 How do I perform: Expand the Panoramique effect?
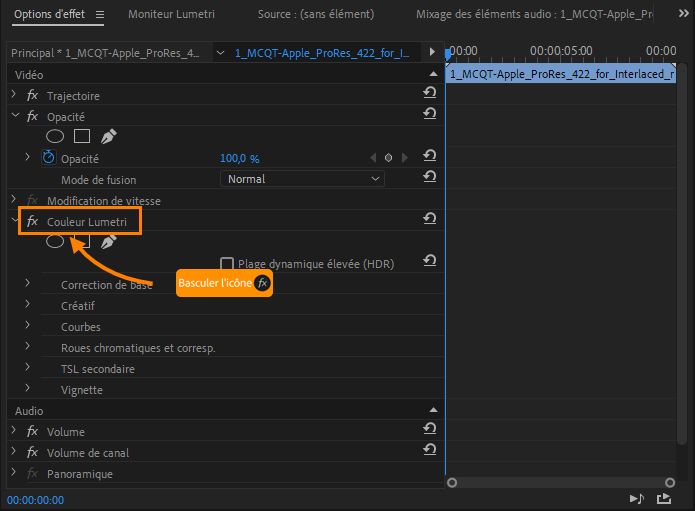[x=14, y=472]
